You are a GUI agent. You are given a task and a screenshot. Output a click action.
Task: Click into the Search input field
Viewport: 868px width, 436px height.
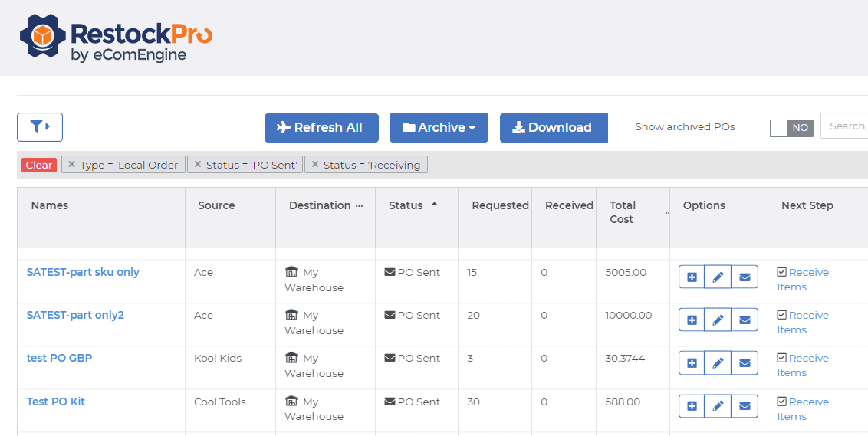point(845,126)
